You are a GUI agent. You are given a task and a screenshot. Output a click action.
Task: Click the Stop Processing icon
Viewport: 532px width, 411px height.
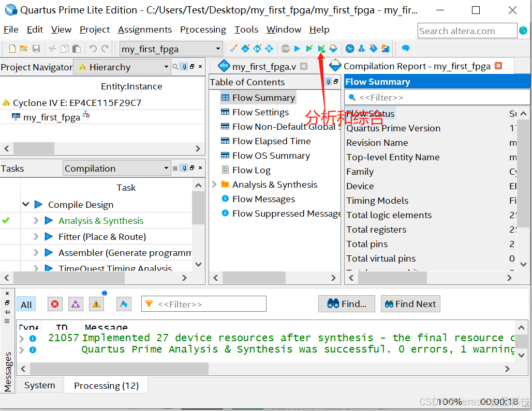coord(285,49)
